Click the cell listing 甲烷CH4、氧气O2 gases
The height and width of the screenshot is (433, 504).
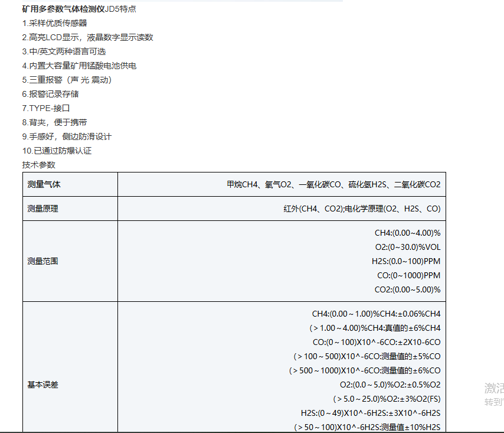[282, 184]
